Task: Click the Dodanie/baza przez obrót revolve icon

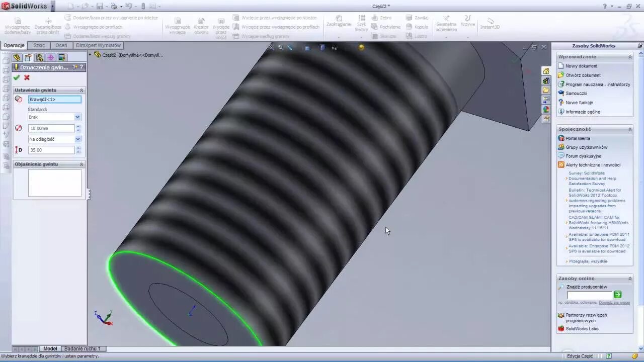Action: point(48,21)
